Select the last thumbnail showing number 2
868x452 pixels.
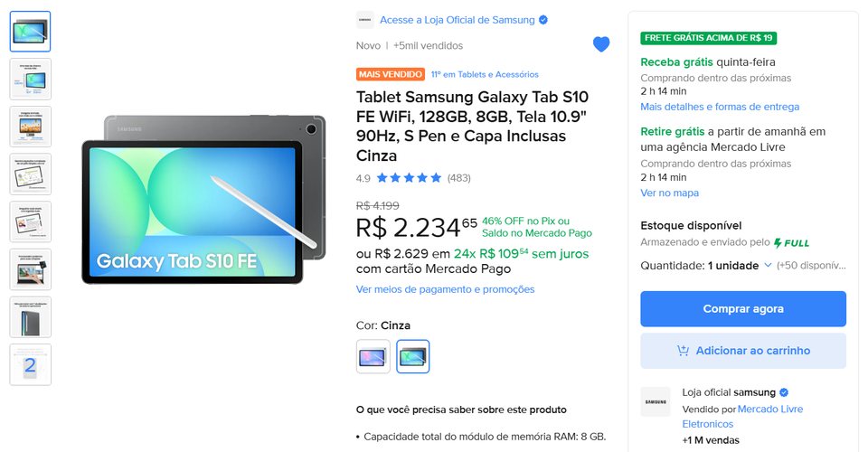[31, 364]
